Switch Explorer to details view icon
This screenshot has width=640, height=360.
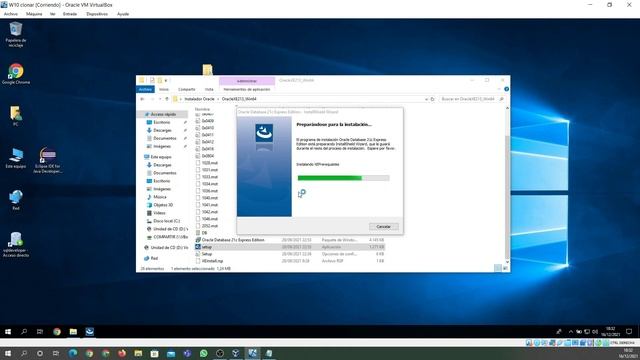click(498, 268)
